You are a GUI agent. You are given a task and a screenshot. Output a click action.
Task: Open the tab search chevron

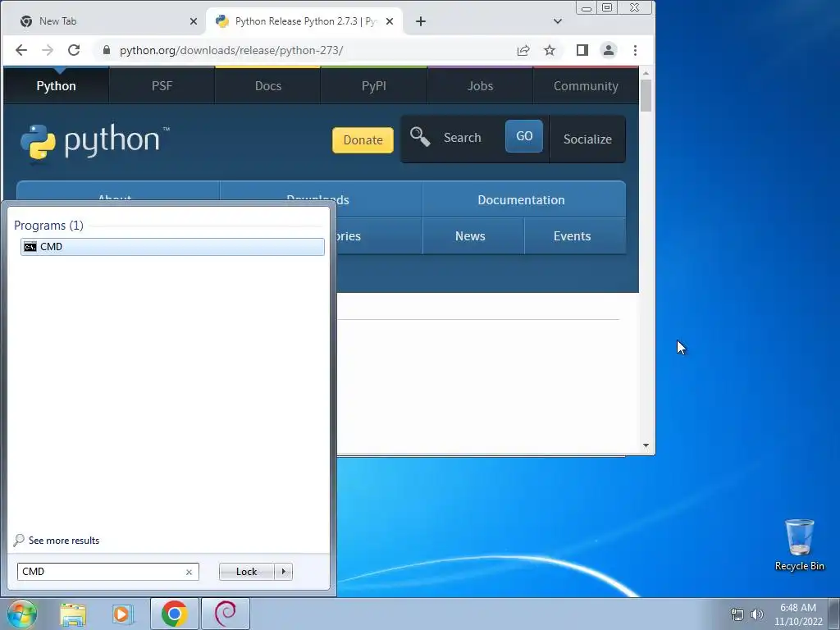tap(558, 21)
